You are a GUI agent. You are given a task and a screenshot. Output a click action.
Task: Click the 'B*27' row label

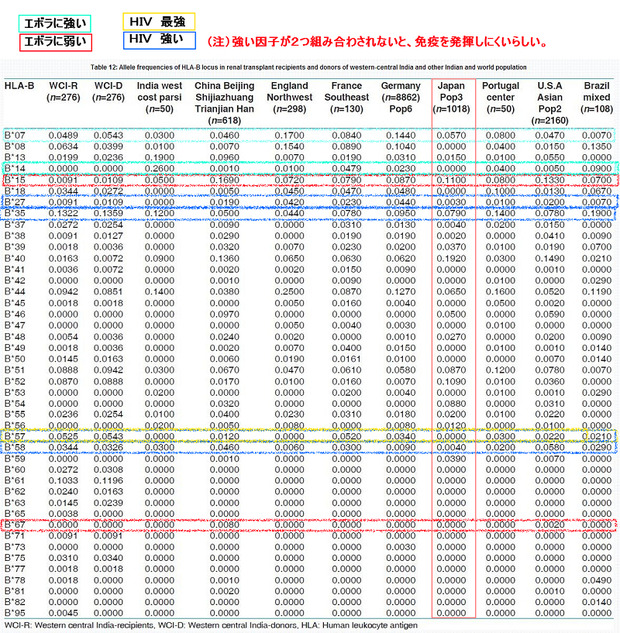[15, 202]
